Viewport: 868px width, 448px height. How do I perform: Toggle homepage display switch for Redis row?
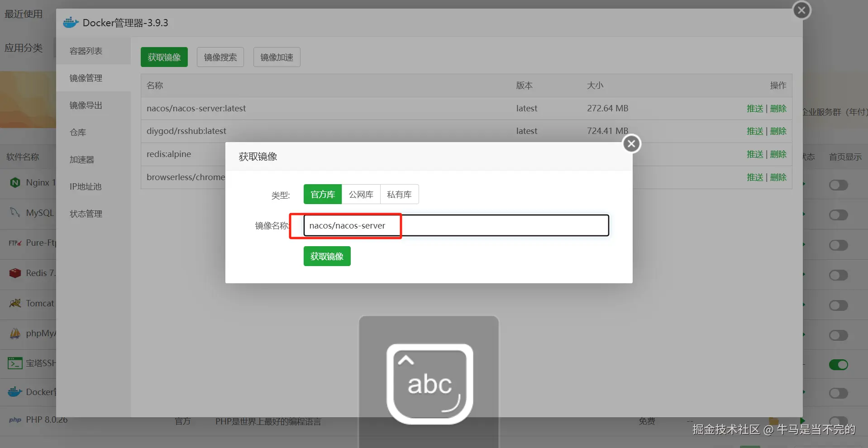point(838,275)
